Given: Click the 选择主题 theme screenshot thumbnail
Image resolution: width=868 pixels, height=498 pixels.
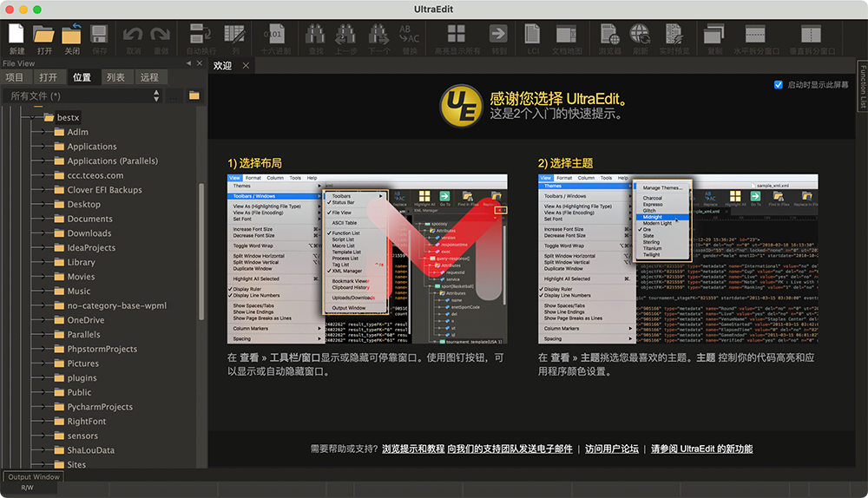Looking at the screenshot, I should (678, 259).
